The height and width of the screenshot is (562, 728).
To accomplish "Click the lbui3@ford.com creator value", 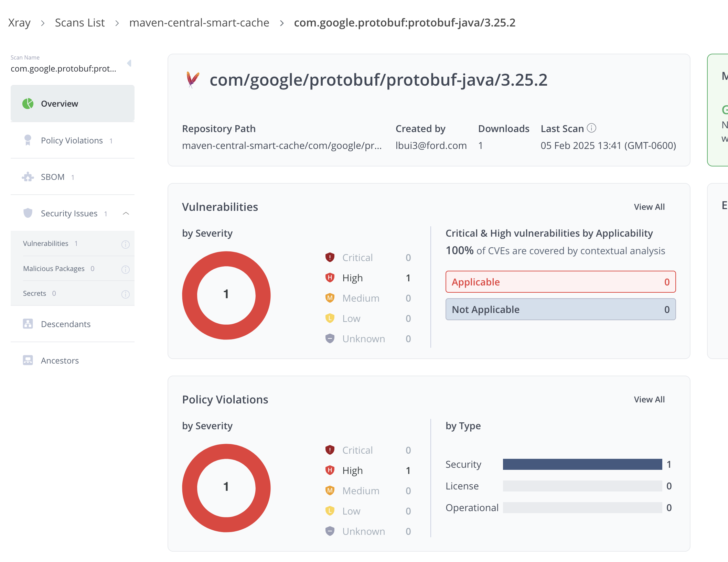I will (x=431, y=145).
